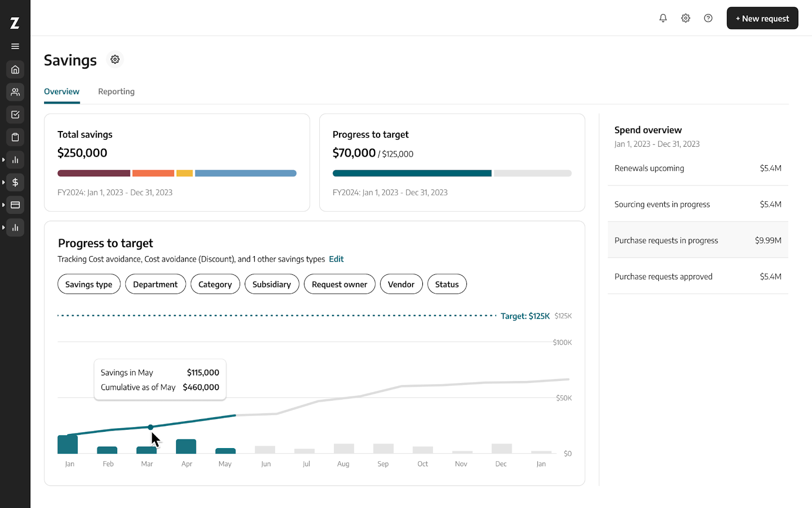Toggle the hamburger menu in the sidebar

coord(15,46)
